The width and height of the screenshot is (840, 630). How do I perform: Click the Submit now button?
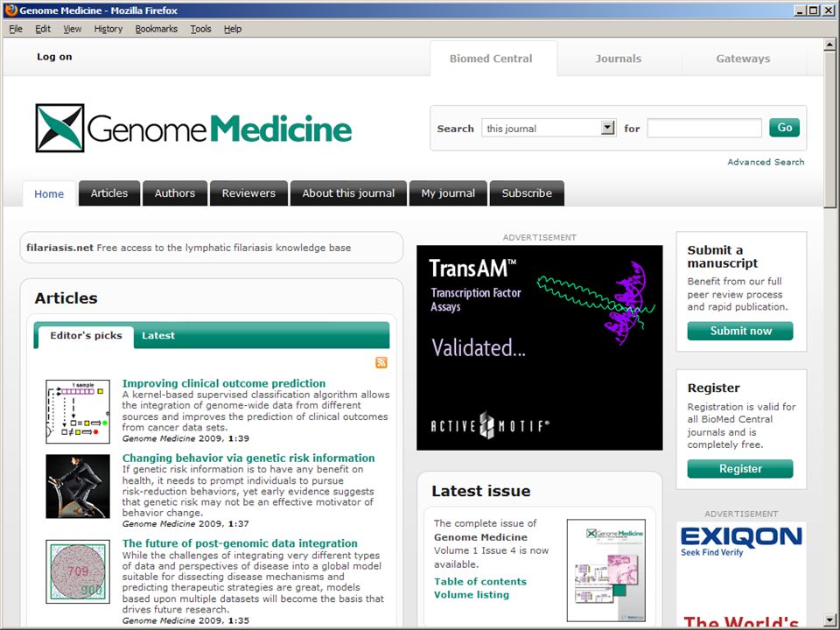coord(740,331)
